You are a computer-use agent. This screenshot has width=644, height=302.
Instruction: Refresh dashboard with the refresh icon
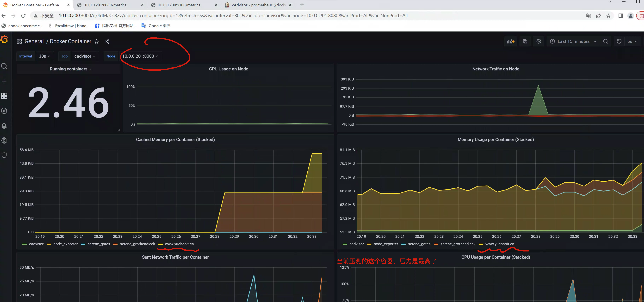click(x=619, y=42)
